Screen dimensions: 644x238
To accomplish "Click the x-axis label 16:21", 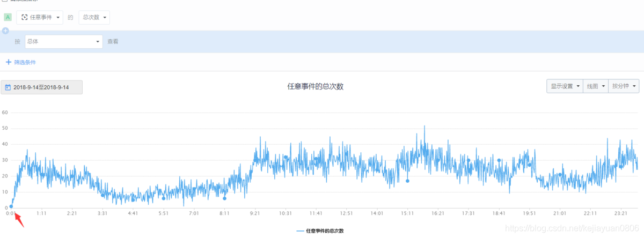I will click(438, 213).
